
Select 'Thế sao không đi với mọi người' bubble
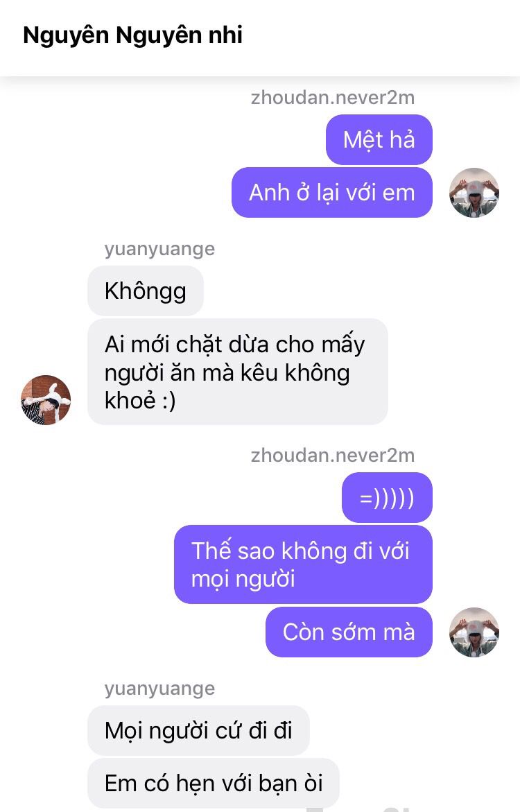pyautogui.click(x=303, y=564)
